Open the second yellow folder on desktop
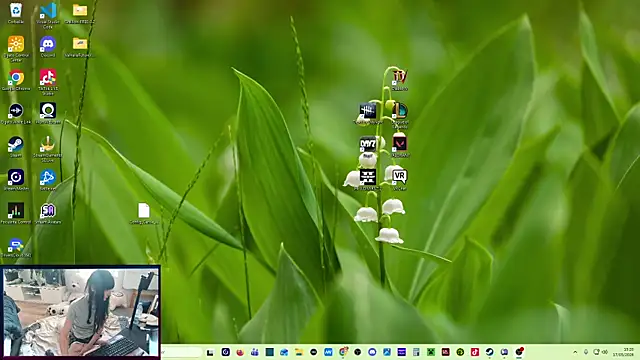The height and width of the screenshot is (360, 640). point(80,44)
